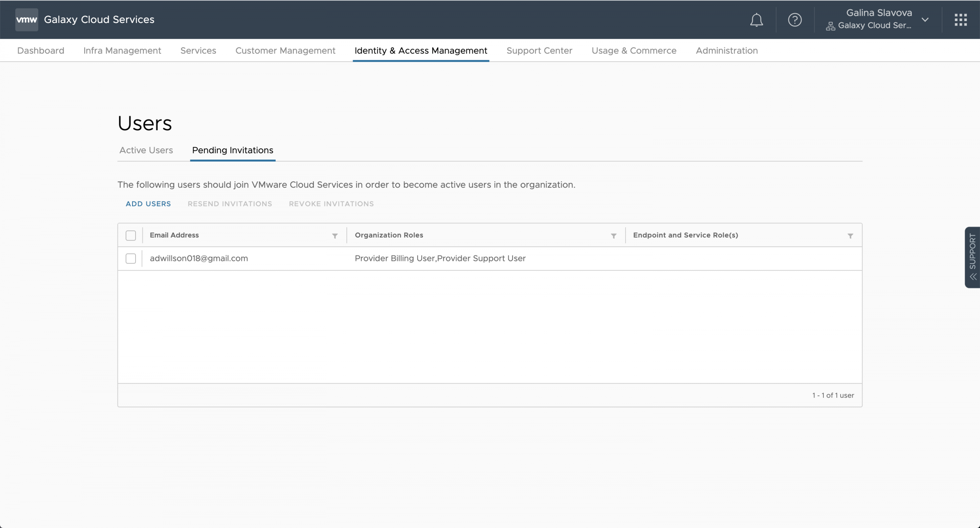The image size is (980, 528).
Task: Open the Customer Management menu
Action: [x=285, y=51]
